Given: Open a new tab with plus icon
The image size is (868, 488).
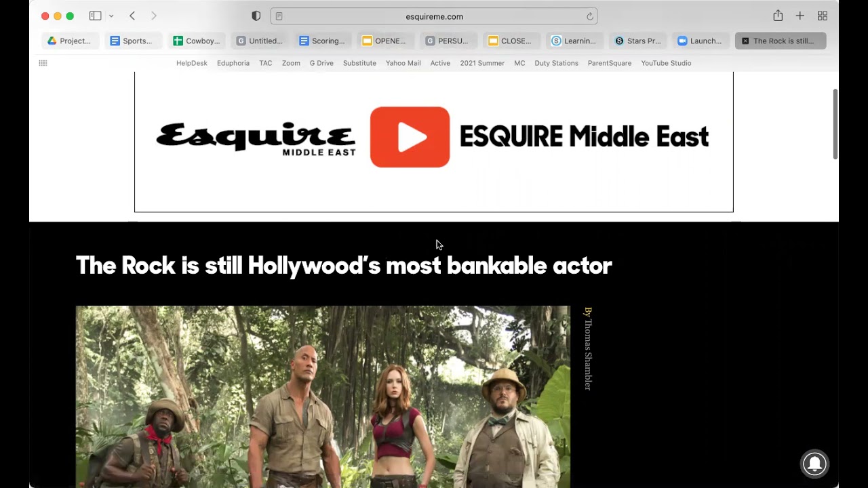Looking at the screenshot, I should (x=800, y=16).
